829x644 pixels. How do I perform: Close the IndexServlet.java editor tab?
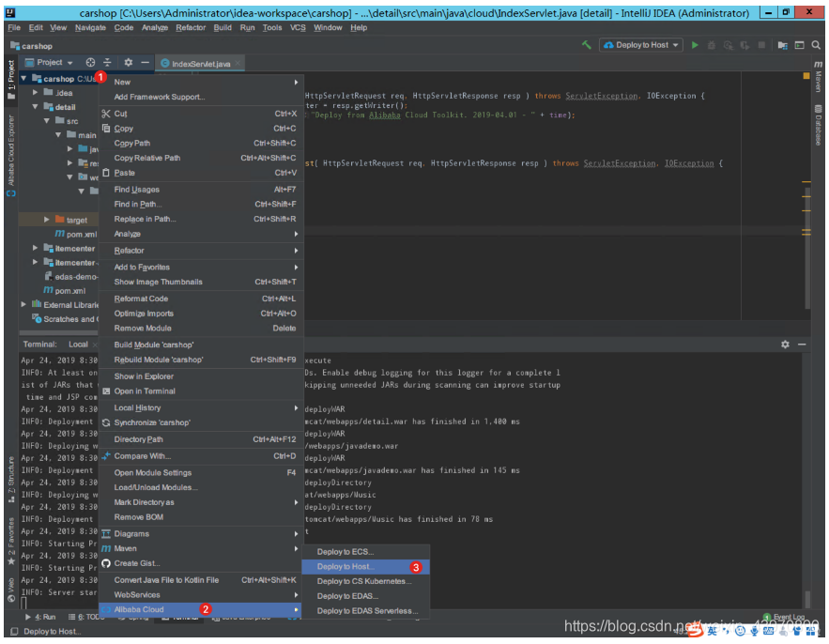(238, 64)
